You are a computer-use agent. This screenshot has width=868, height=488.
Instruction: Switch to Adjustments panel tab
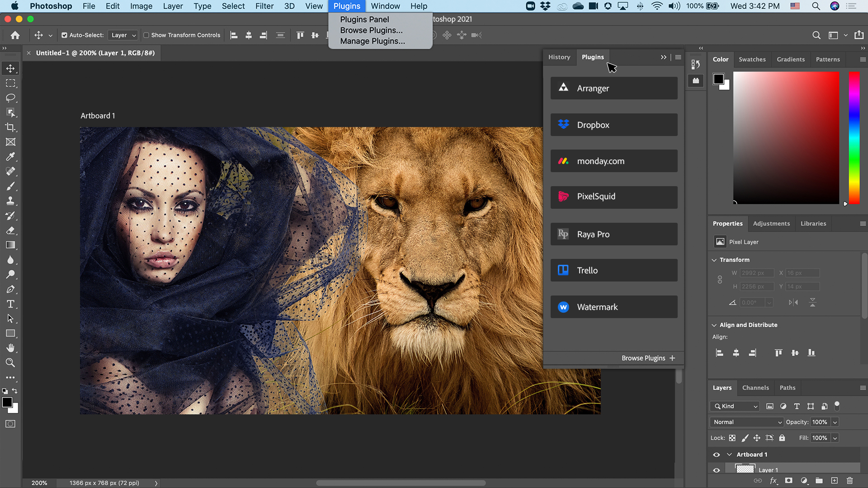coord(771,224)
